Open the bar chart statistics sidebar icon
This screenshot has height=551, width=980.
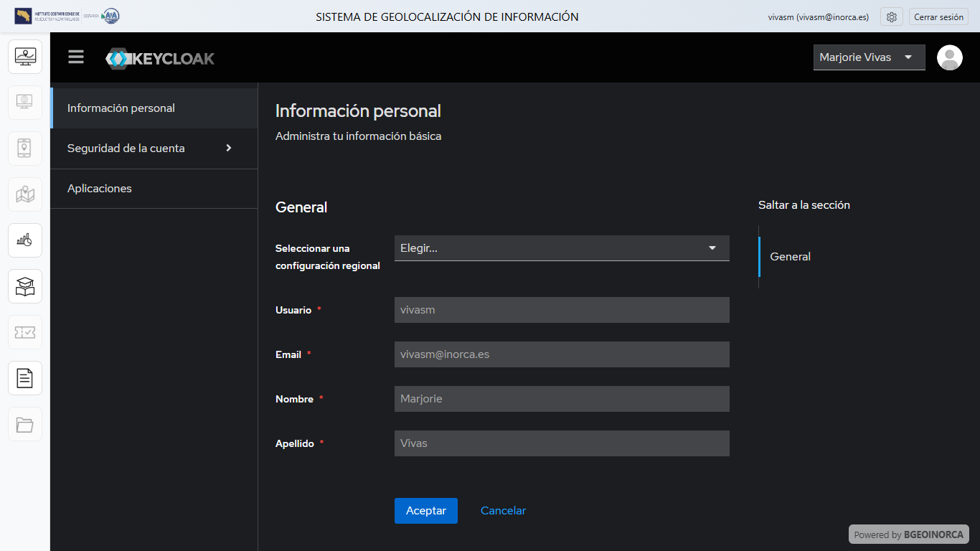point(25,240)
